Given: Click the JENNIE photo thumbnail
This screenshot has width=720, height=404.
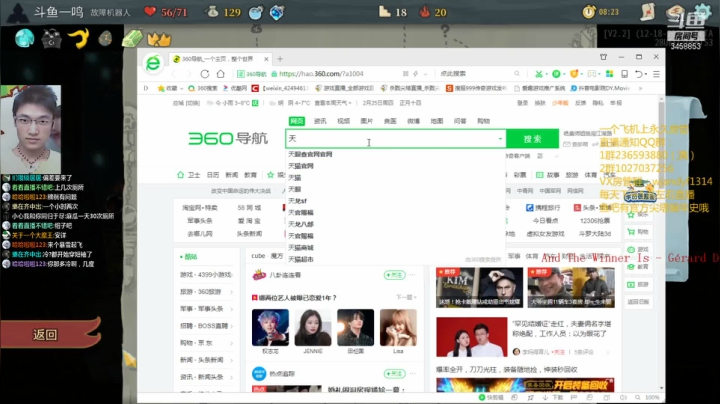Looking at the screenshot, I should (313, 327).
